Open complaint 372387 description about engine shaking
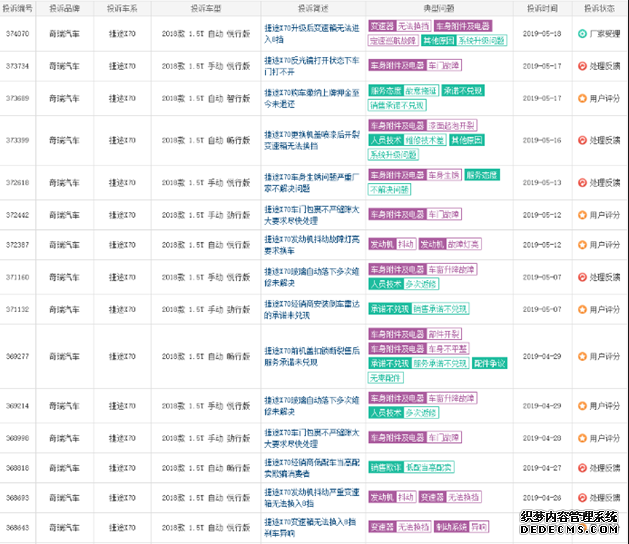 pos(312,245)
